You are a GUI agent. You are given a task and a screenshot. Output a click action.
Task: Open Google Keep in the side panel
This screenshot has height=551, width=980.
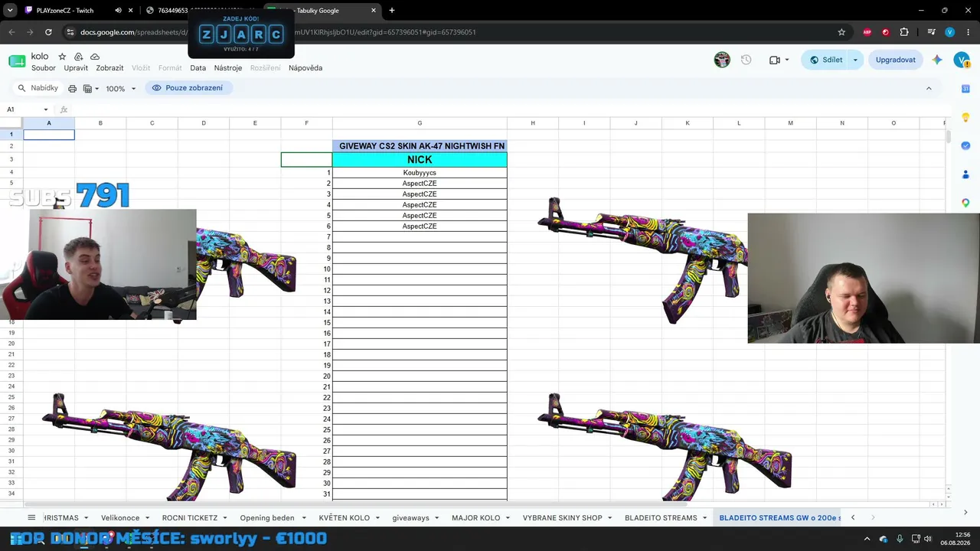(965, 117)
